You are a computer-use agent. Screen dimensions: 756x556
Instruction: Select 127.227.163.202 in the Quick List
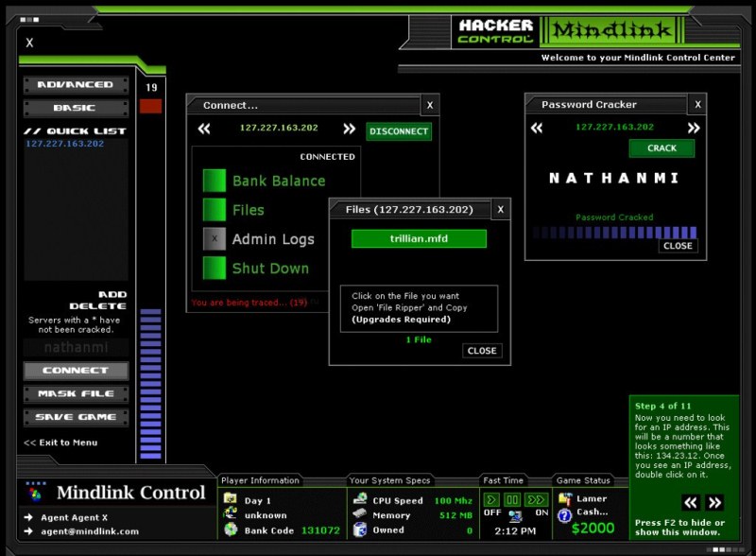coord(64,144)
